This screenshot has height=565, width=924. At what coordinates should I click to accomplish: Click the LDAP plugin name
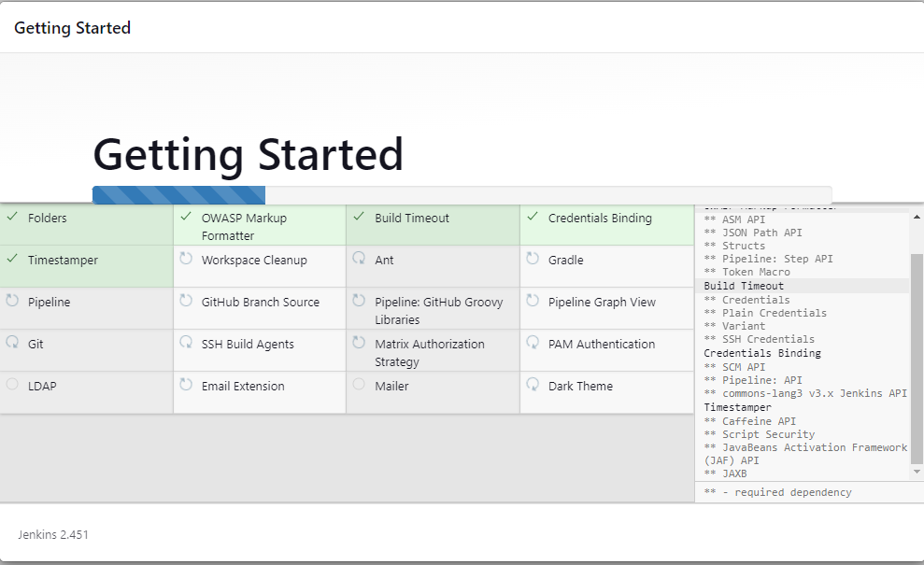42,386
